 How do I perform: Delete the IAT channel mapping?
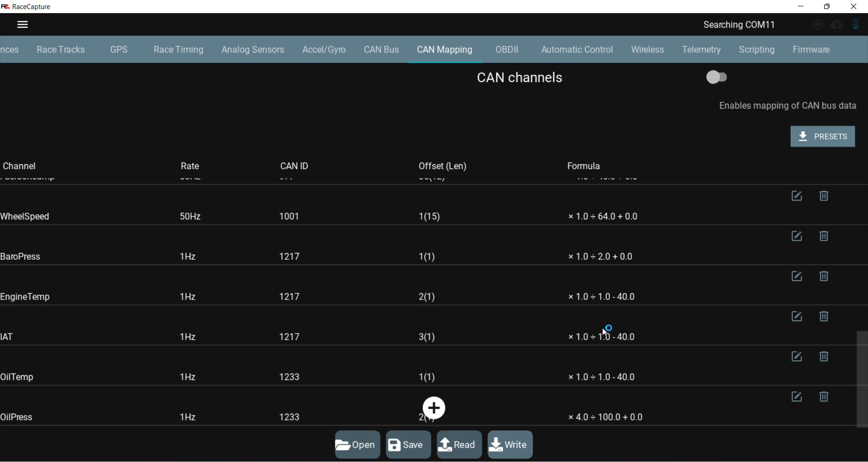coord(824,317)
